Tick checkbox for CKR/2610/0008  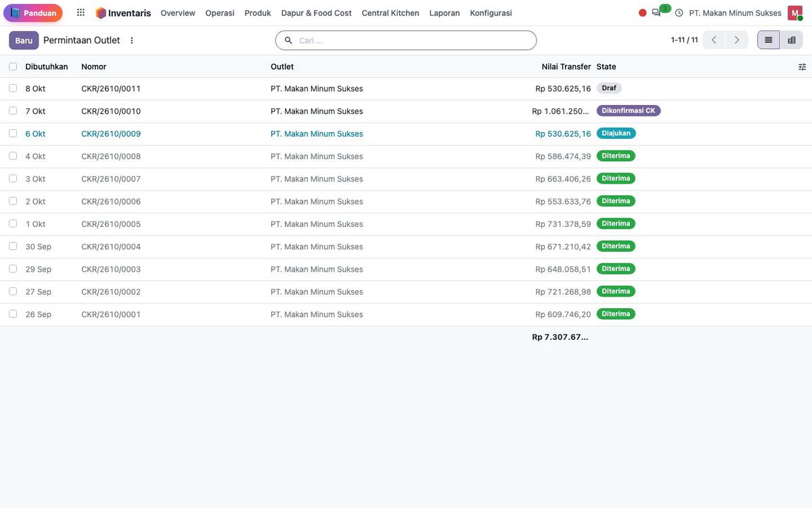13,156
